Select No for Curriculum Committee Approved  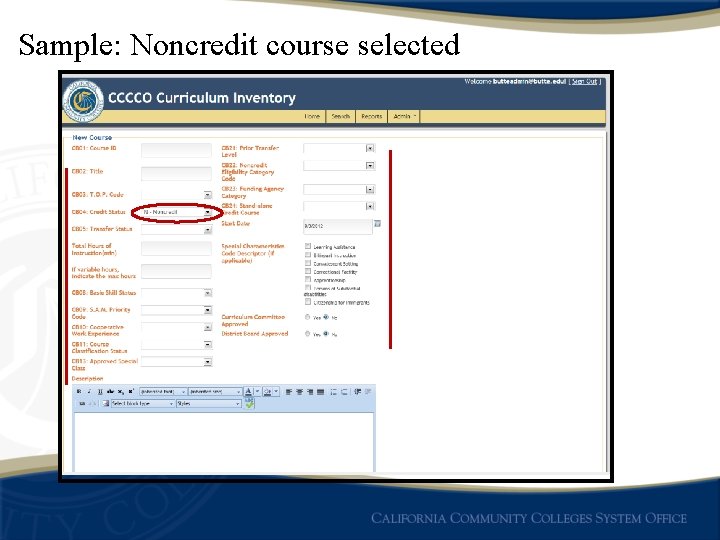point(326,317)
